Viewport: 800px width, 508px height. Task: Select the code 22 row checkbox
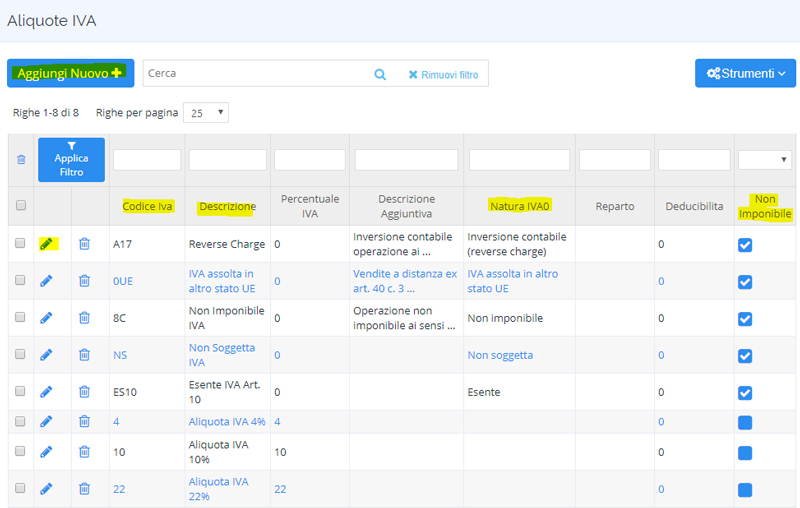(x=20, y=488)
